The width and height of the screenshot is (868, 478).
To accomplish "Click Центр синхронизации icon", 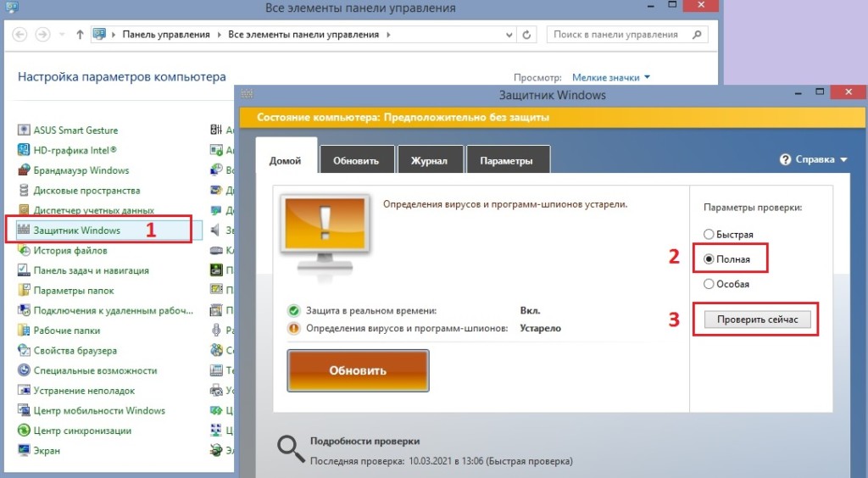I will [x=24, y=430].
